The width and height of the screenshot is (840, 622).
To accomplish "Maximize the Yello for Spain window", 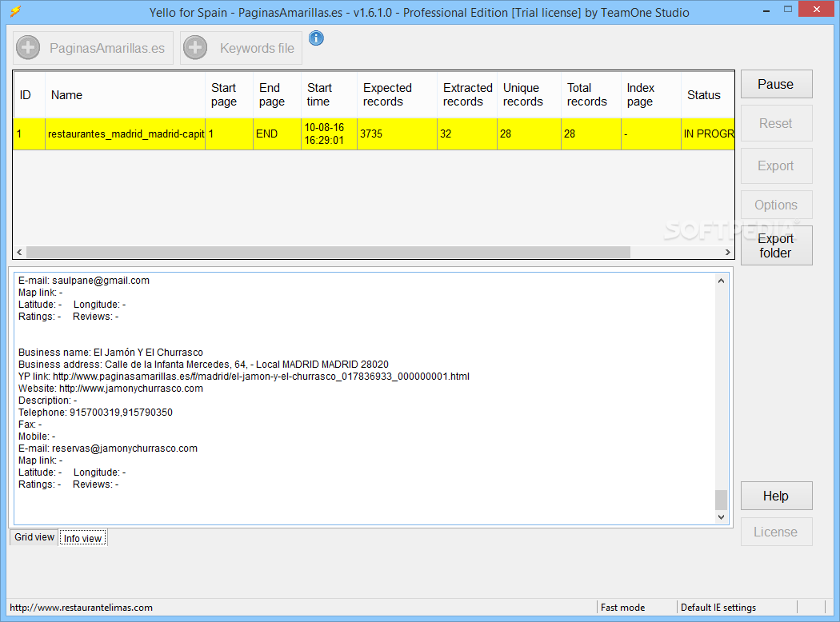I will 787,9.
